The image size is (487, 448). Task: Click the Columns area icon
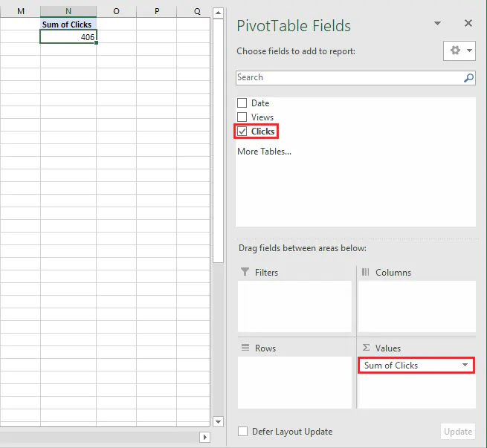(x=366, y=272)
